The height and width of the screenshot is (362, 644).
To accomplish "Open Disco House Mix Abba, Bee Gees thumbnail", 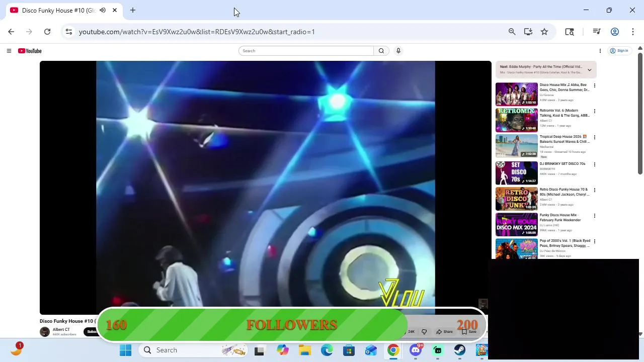I will click(x=517, y=94).
